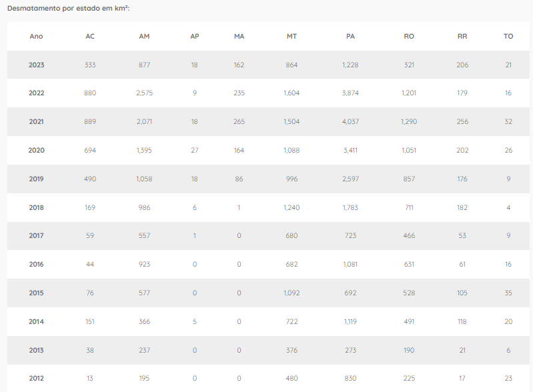This screenshot has height=392, width=533.
Task: Click the "Ano" column header
Action: [36, 36]
